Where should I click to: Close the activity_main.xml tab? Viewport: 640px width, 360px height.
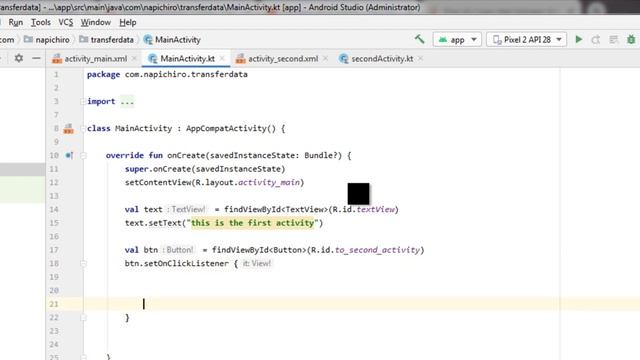tap(134, 59)
